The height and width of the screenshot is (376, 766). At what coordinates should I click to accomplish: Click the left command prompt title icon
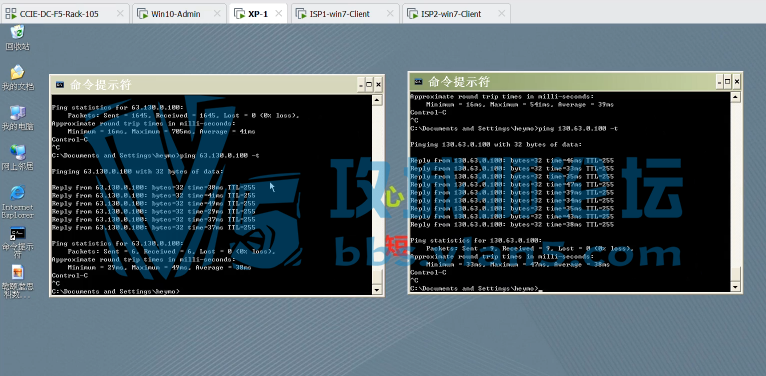(60, 84)
